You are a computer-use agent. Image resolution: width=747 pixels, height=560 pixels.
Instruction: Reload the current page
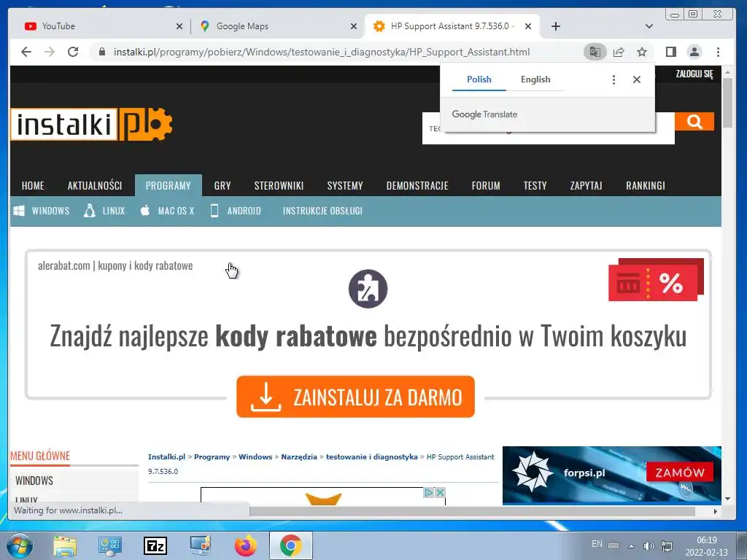coord(73,52)
